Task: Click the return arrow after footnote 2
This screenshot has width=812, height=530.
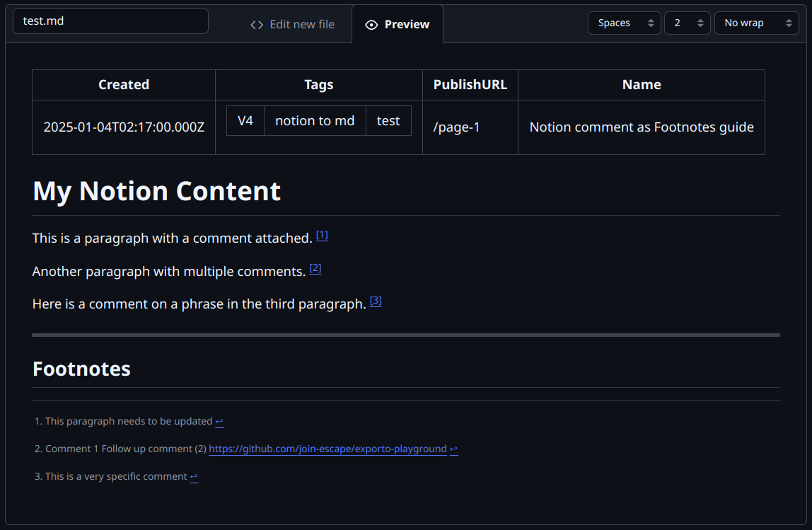Action: click(453, 449)
